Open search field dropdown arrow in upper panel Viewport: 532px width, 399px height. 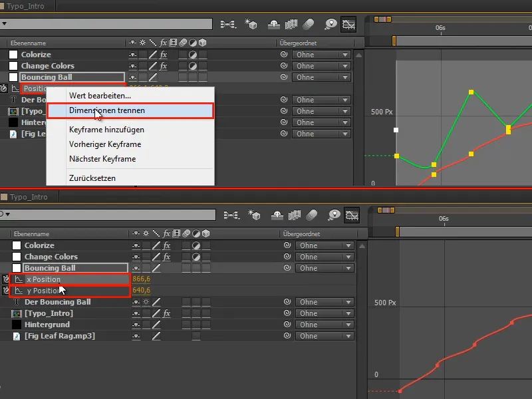coord(5,24)
